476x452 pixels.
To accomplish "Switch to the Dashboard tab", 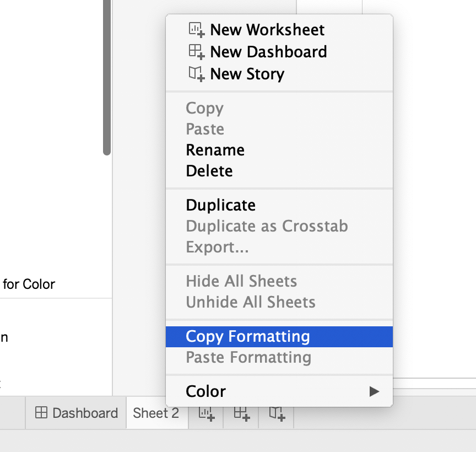I will click(x=77, y=413).
